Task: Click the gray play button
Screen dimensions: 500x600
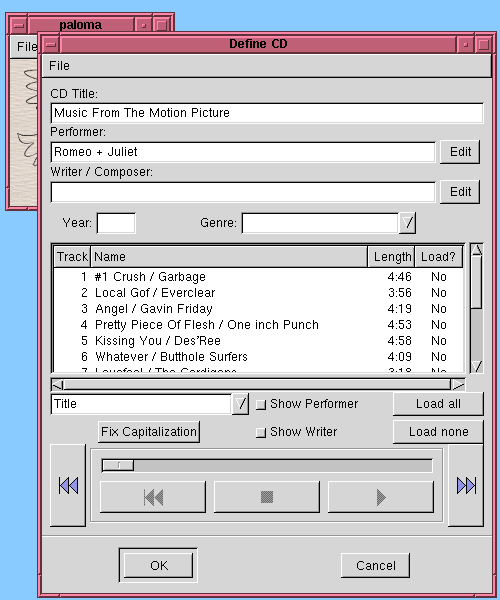Action: pyautogui.click(x=381, y=497)
